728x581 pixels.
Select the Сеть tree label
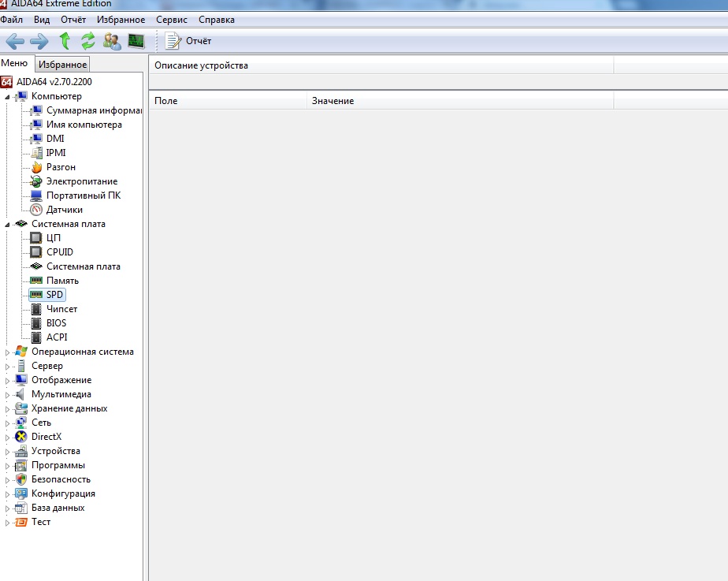coord(41,423)
